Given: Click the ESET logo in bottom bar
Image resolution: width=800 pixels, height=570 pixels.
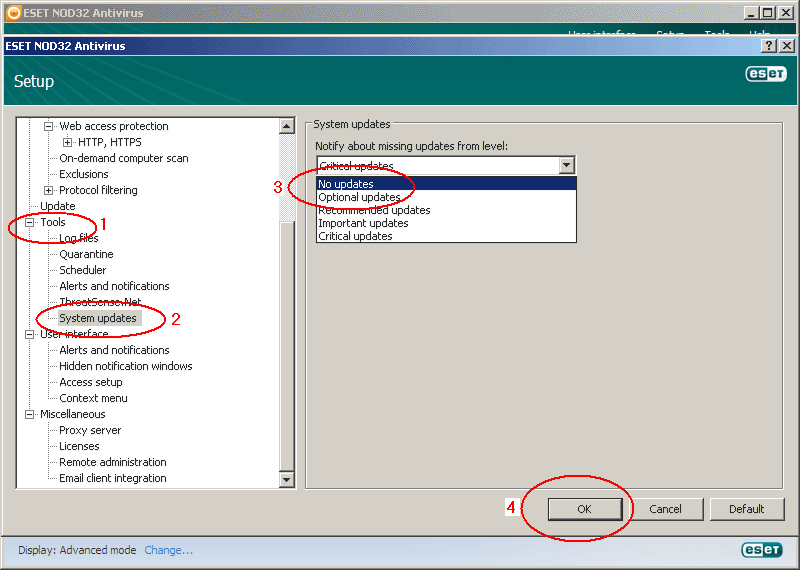Looking at the screenshot, I should pos(762,550).
